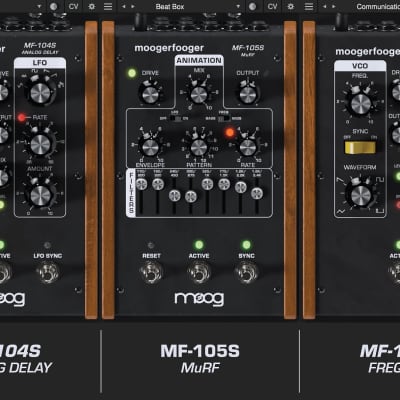Flip the gold VCO Sync switch

[360, 148]
